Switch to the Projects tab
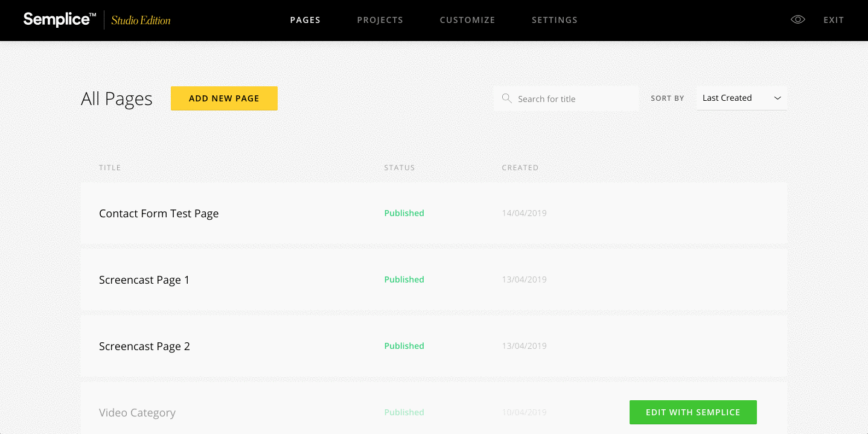The height and width of the screenshot is (434, 868). 380,20
